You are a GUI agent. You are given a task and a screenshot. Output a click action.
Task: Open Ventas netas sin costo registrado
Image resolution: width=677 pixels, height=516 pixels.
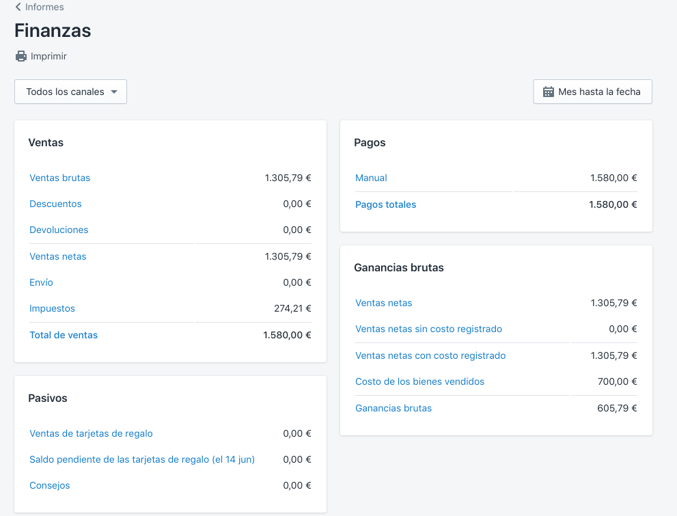pyautogui.click(x=429, y=329)
